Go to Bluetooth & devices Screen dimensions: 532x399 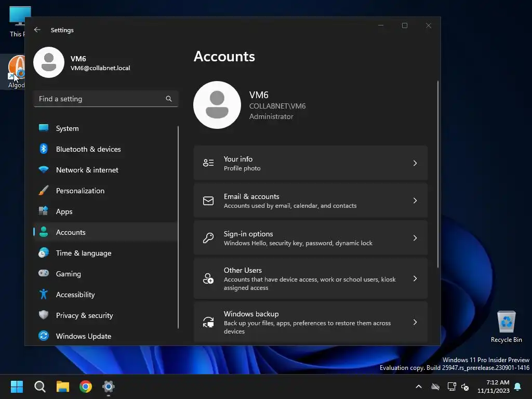pyautogui.click(x=105, y=149)
